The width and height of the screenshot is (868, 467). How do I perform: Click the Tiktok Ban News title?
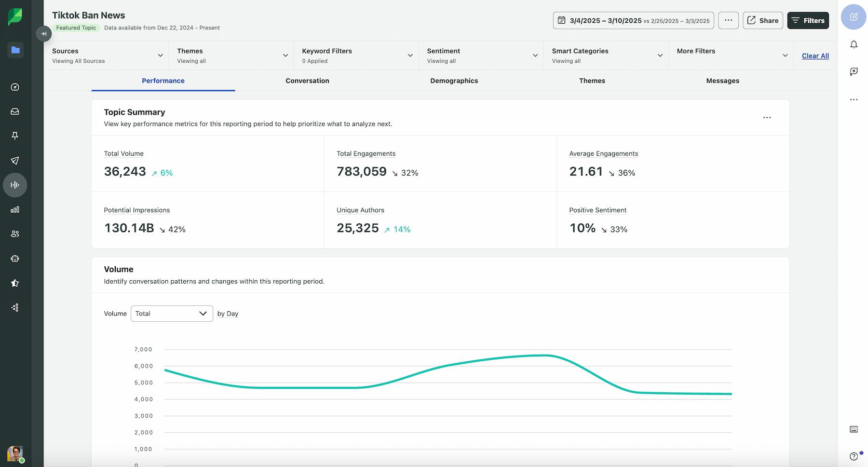tap(88, 15)
